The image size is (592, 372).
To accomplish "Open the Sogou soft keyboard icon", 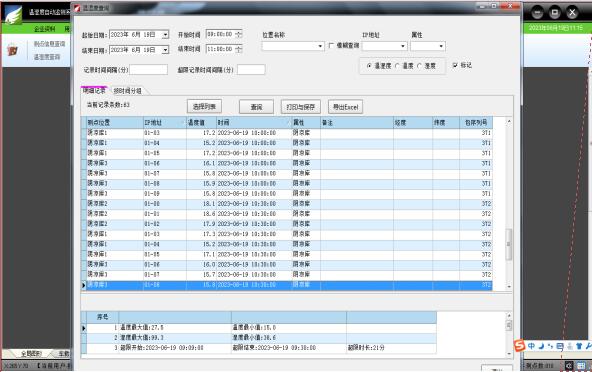I will pos(560,346).
